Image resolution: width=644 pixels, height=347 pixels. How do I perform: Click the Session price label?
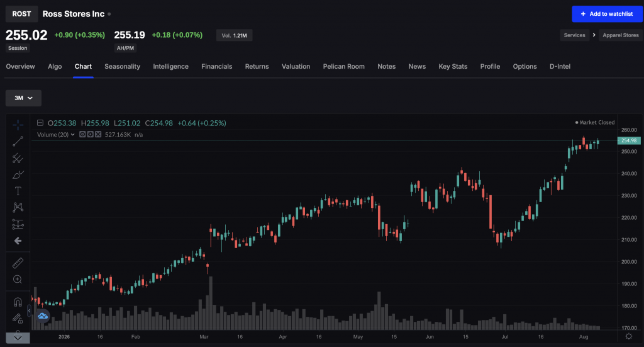pyautogui.click(x=18, y=48)
